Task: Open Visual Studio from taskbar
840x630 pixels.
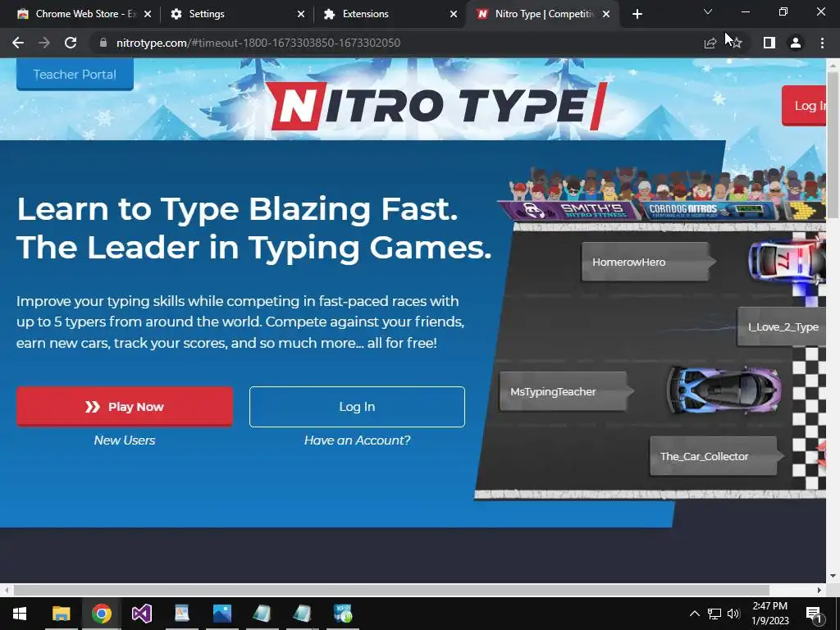Action: [x=141, y=614]
